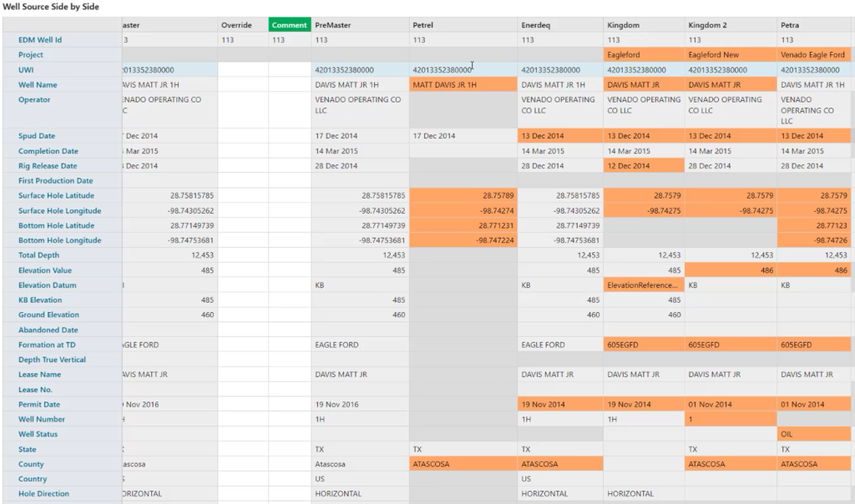855x504 pixels.
Task: Click the orange OIL status cell under Petra
Action: coord(814,434)
